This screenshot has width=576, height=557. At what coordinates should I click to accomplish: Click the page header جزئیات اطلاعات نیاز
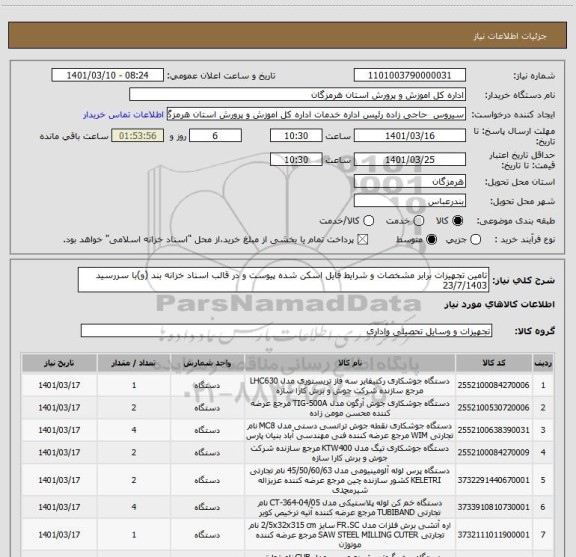510,36
